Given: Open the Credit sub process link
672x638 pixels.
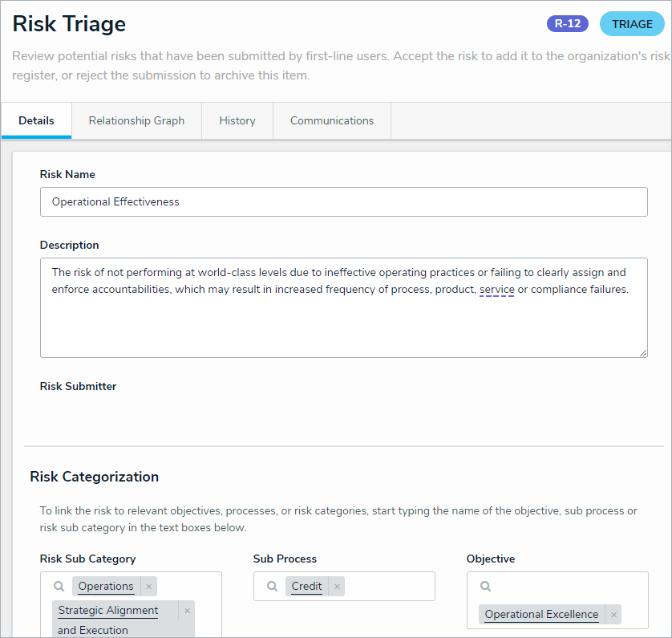Looking at the screenshot, I should (x=307, y=587).
